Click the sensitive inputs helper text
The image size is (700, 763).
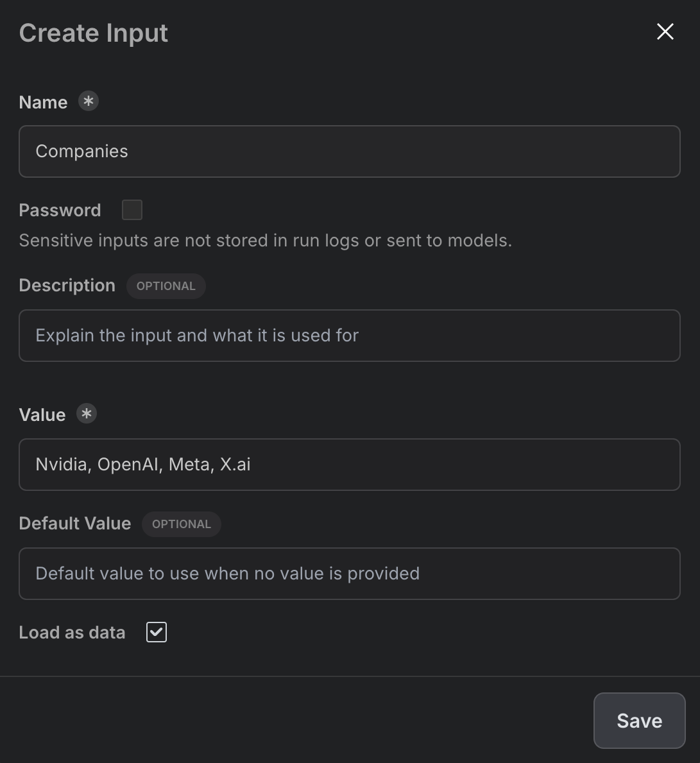pos(265,240)
